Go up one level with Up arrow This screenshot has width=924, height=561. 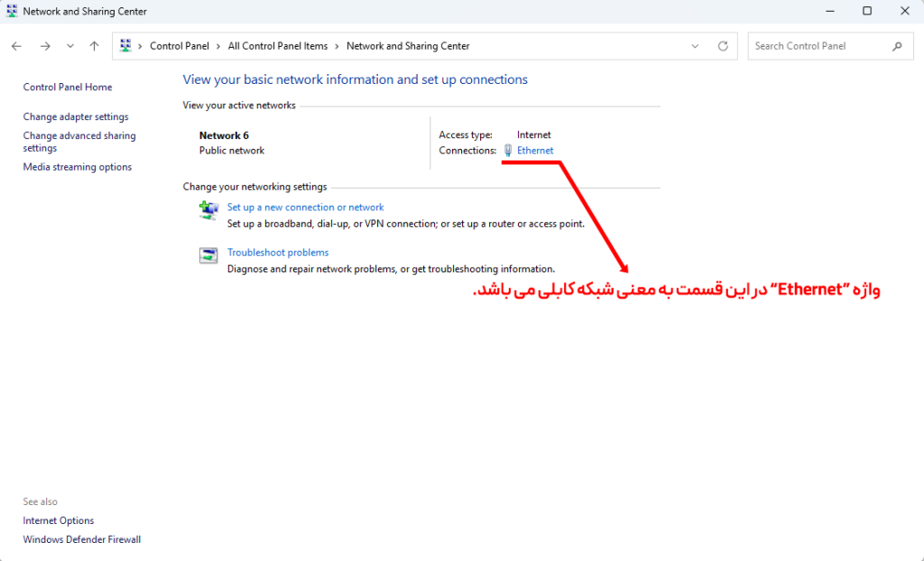94,46
